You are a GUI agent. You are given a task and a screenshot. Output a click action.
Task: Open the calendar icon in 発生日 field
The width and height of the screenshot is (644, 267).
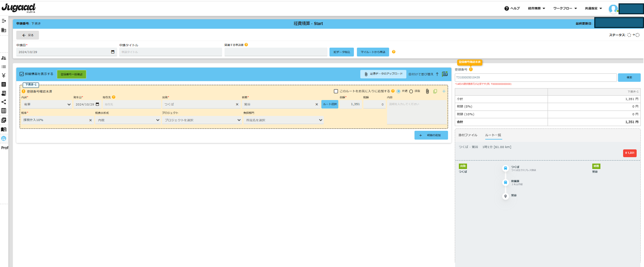98,104
